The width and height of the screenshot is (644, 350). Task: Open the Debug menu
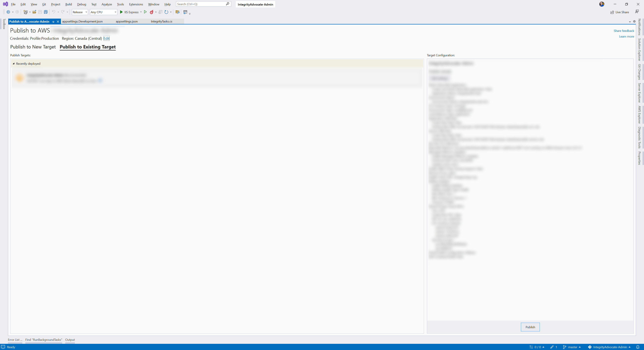click(x=82, y=4)
